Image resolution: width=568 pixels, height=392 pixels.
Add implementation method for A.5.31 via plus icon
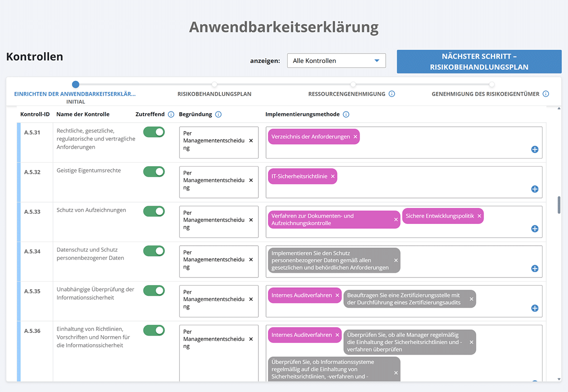[535, 150]
